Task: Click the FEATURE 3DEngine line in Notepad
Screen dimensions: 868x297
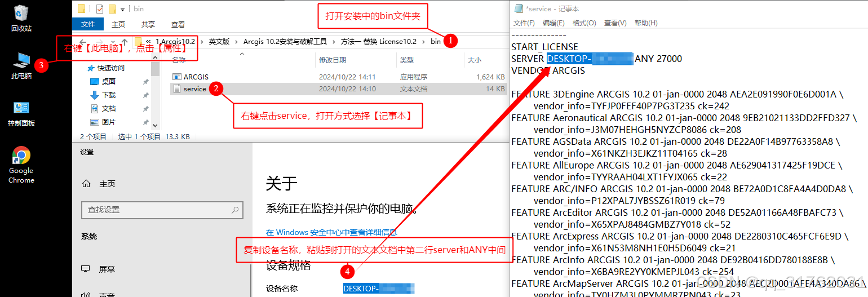Action: (677, 94)
